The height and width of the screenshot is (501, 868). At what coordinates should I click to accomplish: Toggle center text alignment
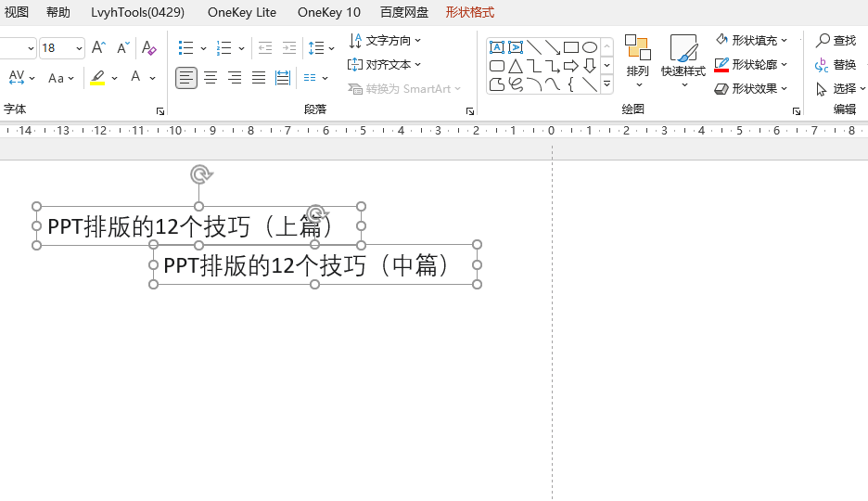point(211,78)
